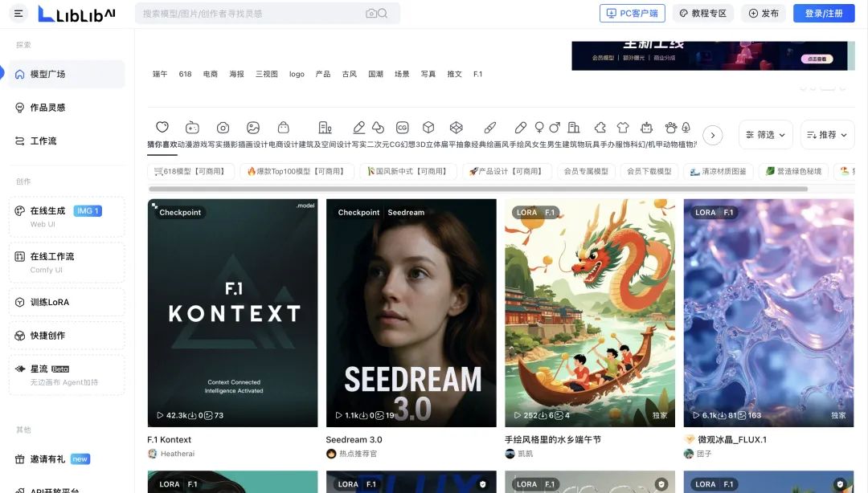Open 快捷创作 in the sidebar
This screenshot has height=493, width=868.
coord(67,336)
